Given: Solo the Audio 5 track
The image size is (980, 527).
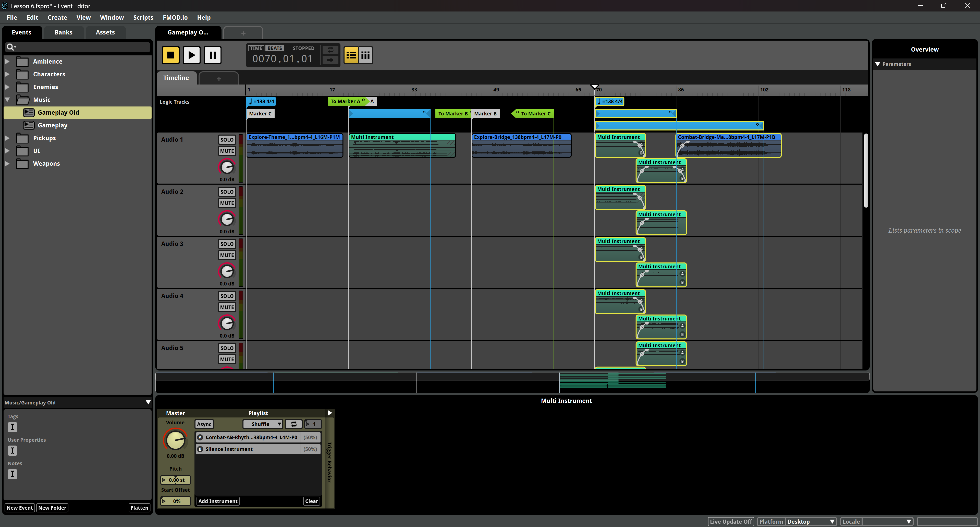Looking at the screenshot, I should 227,348.
